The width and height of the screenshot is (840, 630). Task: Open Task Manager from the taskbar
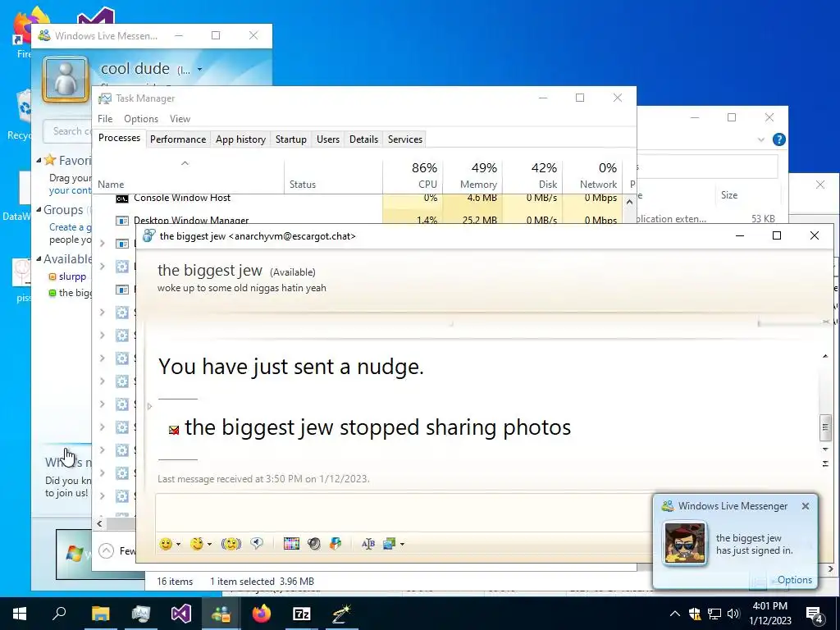(x=141, y=614)
